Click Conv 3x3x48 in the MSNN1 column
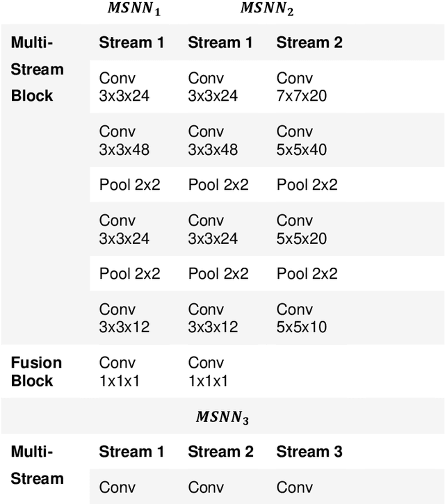The width and height of the screenshot is (445, 504). [124, 140]
